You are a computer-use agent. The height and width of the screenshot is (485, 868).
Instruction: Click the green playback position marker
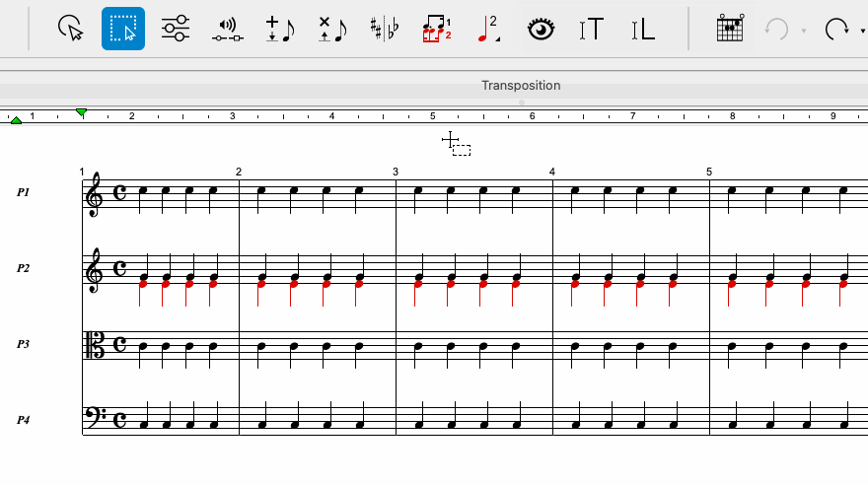point(81,112)
